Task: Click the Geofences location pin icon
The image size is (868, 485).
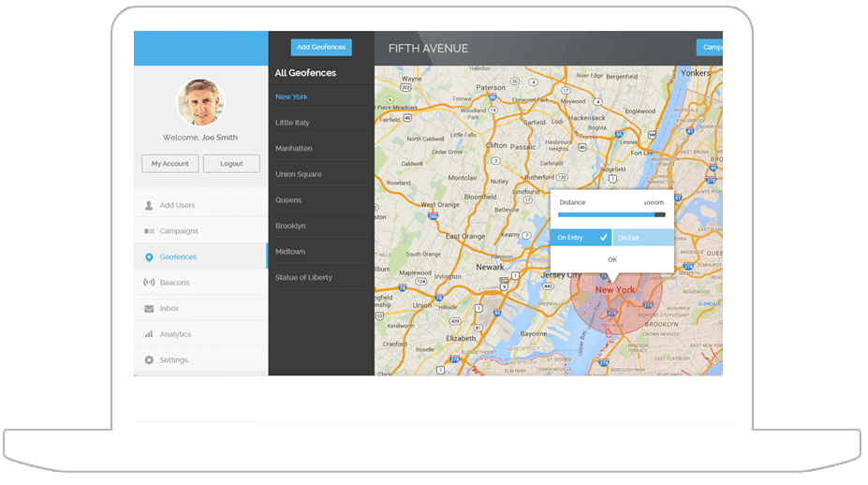Action: point(149,257)
